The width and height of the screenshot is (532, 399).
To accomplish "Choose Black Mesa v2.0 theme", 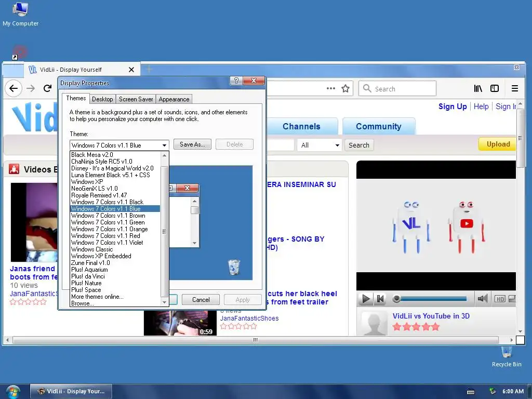I will [x=115, y=155].
